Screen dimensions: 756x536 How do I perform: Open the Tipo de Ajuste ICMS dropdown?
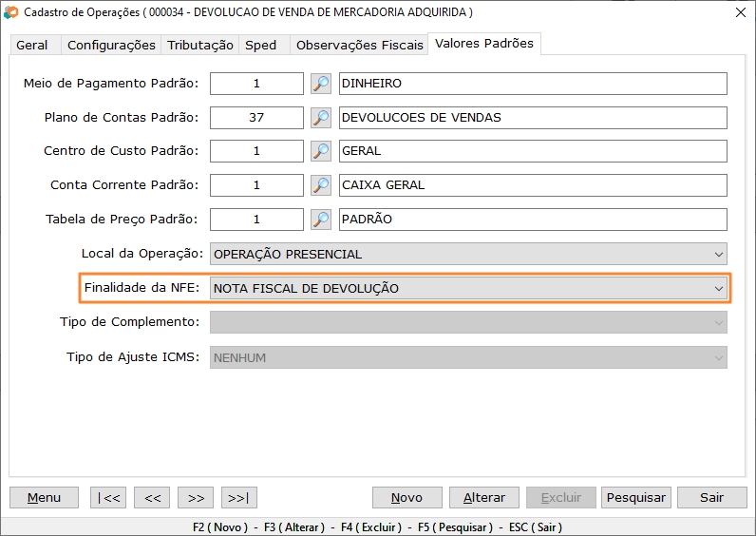pos(468,357)
